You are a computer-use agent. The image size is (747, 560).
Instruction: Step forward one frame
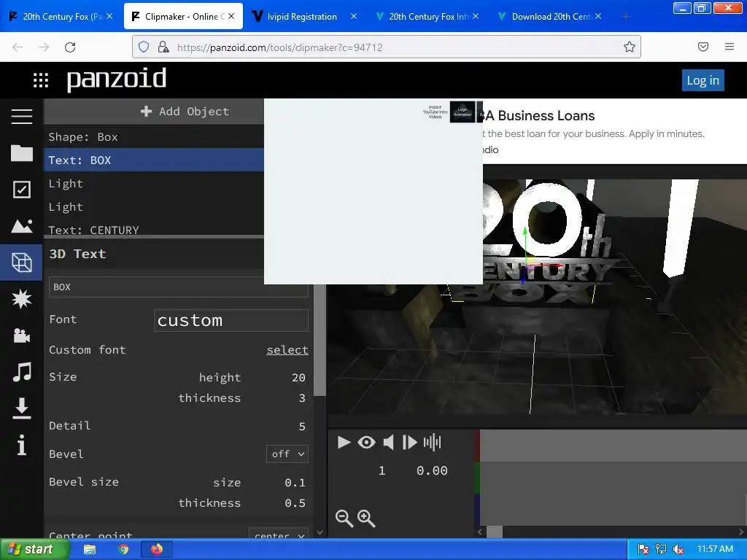pyautogui.click(x=410, y=443)
